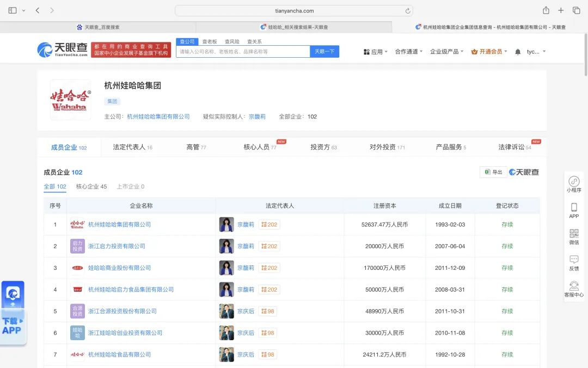This screenshot has width=588, height=368.
Task: Click the 成员企业 102 tab
Action: click(x=69, y=148)
